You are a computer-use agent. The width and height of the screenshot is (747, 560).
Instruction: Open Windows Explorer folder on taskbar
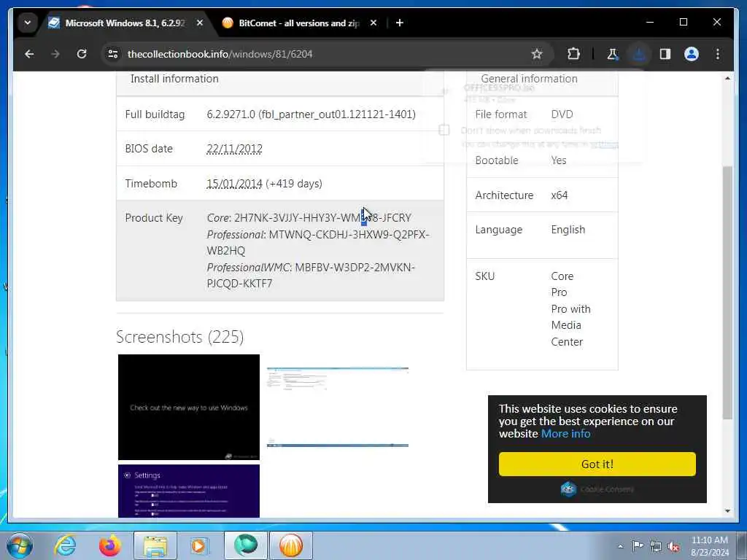tap(155, 545)
